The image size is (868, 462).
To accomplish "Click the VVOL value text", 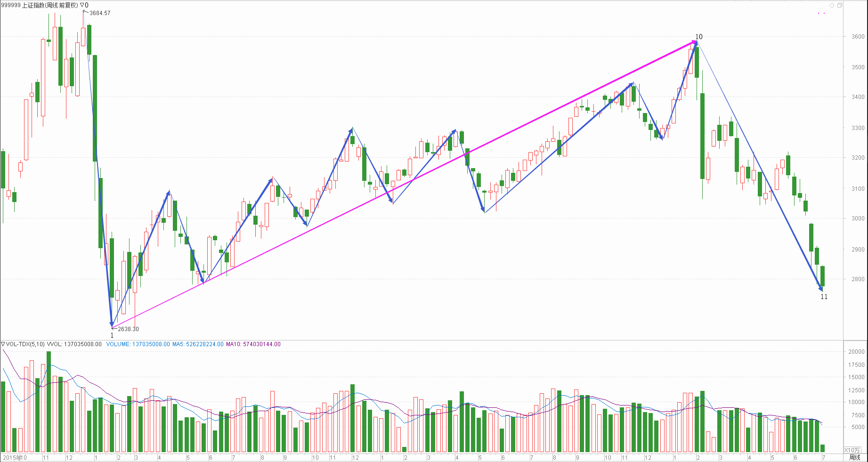I will [x=74, y=344].
